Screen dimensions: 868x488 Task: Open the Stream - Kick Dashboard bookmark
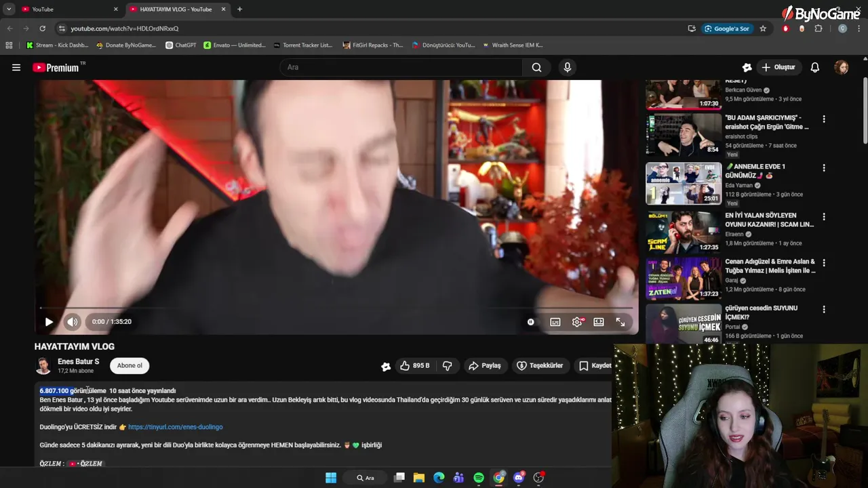click(x=58, y=45)
